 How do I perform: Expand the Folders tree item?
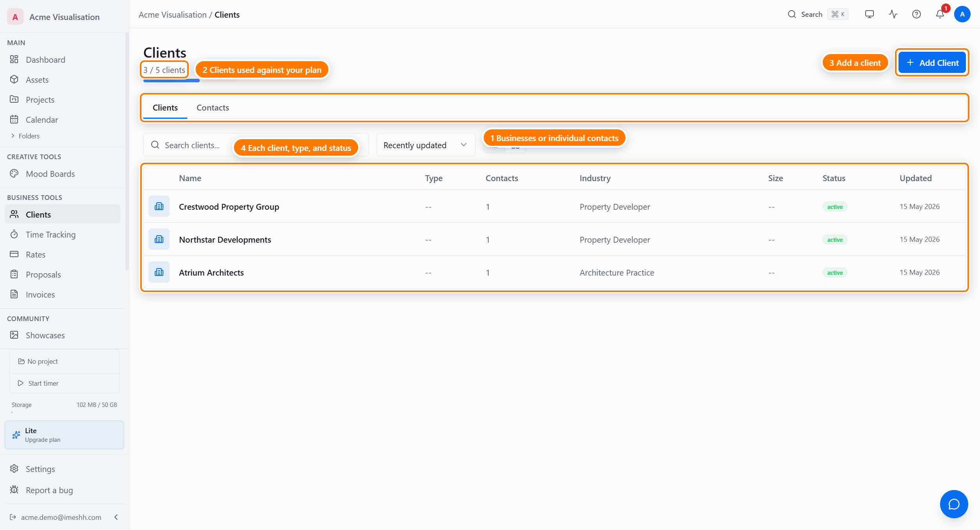pyautogui.click(x=25, y=136)
